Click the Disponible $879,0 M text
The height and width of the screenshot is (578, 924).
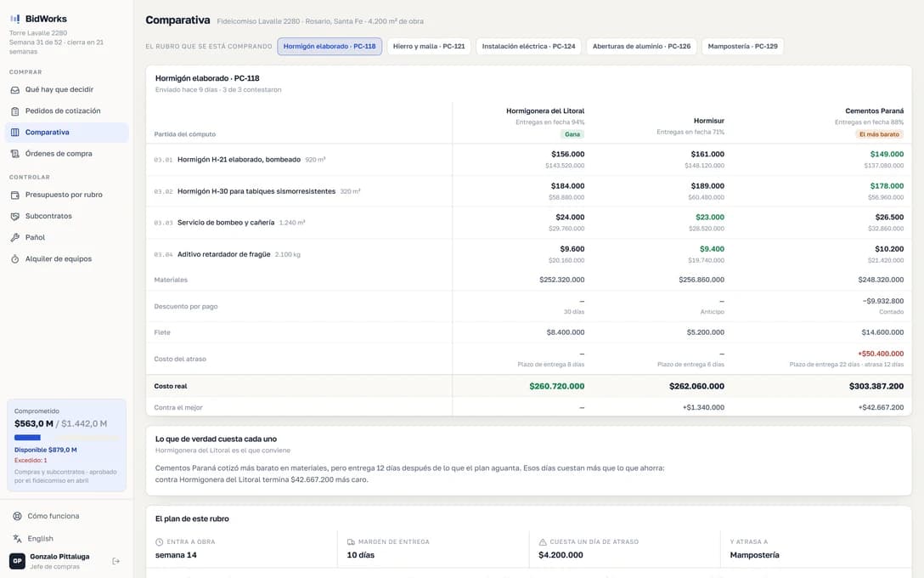45,450
